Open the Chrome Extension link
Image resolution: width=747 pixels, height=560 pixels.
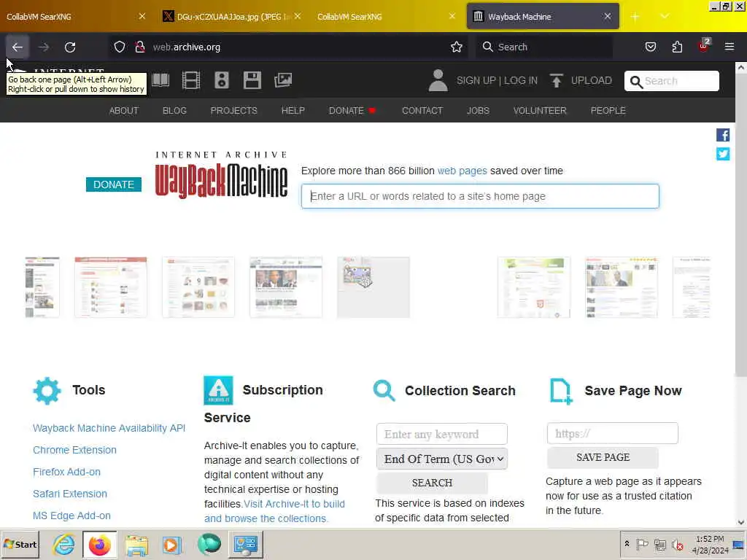(x=75, y=450)
